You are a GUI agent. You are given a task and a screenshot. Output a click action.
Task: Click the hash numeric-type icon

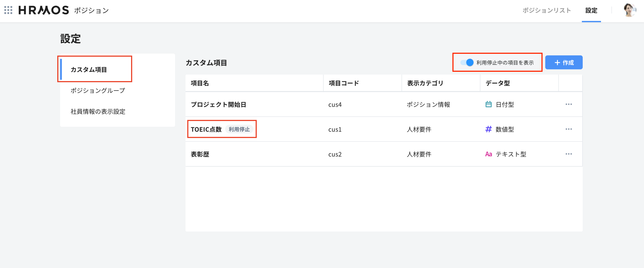click(488, 129)
